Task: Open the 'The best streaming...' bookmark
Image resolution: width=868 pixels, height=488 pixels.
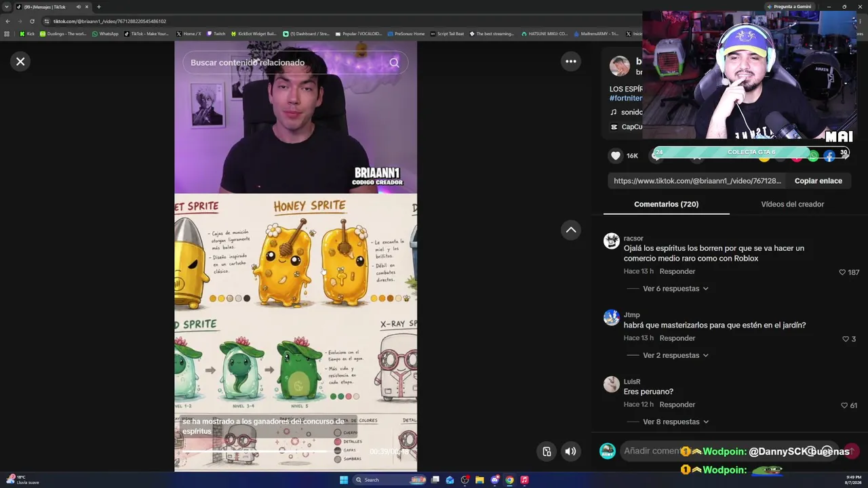Action: pyautogui.click(x=491, y=34)
